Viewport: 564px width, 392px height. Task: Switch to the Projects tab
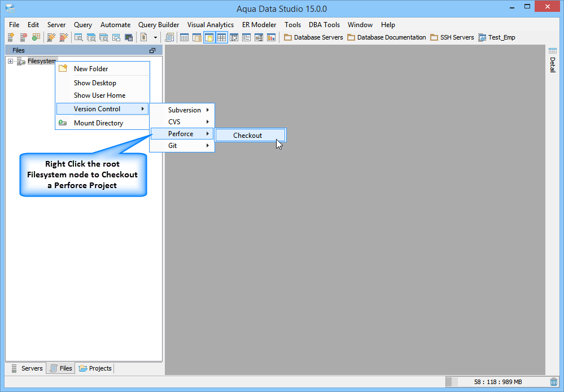[x=95, y=368]
